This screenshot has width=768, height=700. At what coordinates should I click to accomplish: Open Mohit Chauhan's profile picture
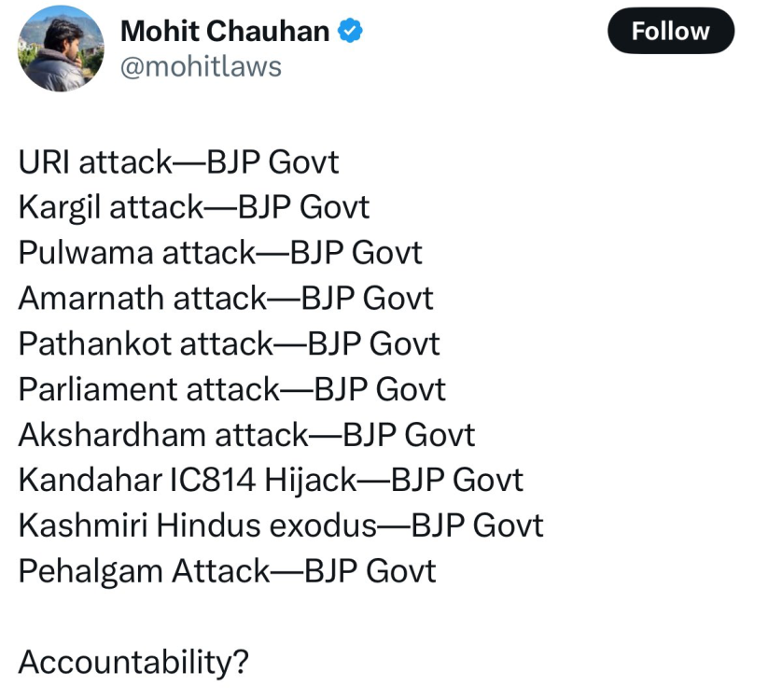coord(61,49)
